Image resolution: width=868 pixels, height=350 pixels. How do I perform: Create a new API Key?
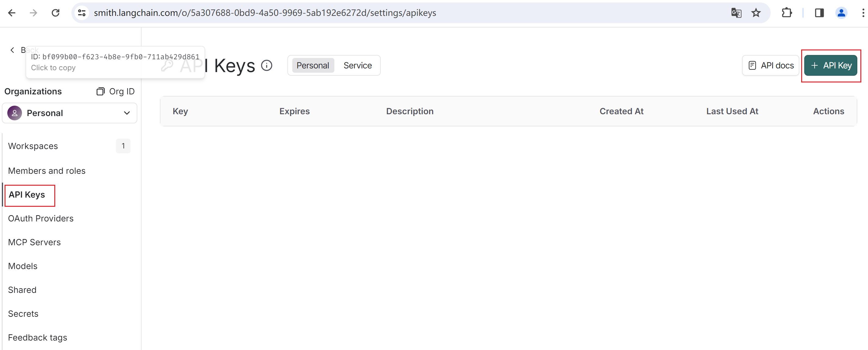[x=830, y=65]
